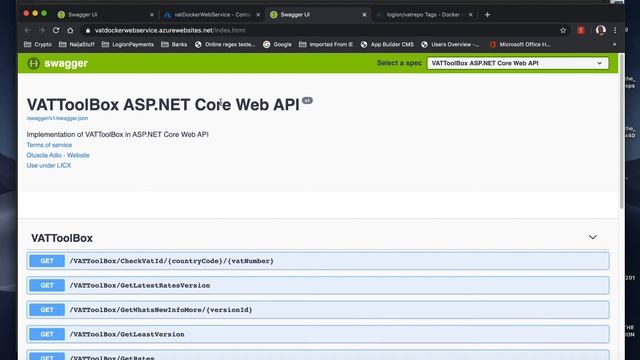Image resolution: width=640 pixels, height=360 pixels.
Task: Open Terms of service link
Action: pyautogui.click(x=49, y=145)
